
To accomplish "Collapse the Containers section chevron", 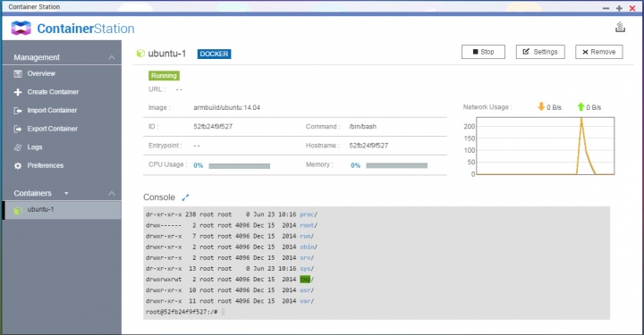I will click(111, 193).
